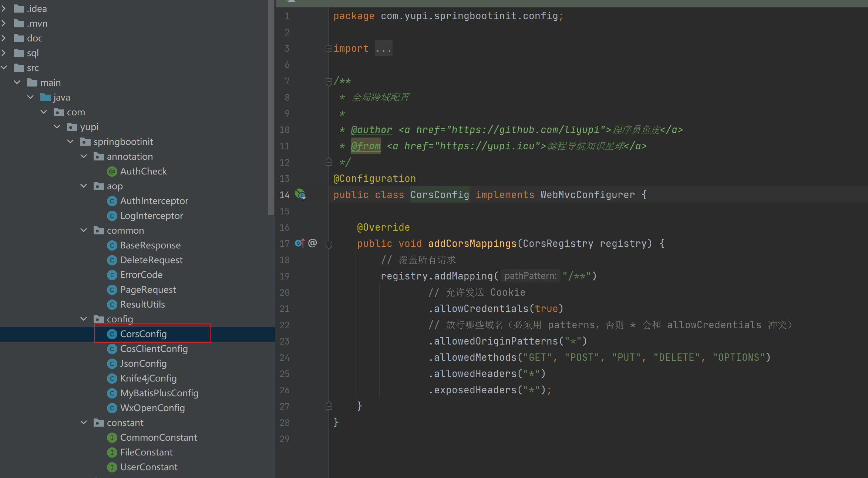This screenshot has height=478, width=868.
Task: Click the collapsed import ellipsis placeholder
Action: [x=383, y=49]
